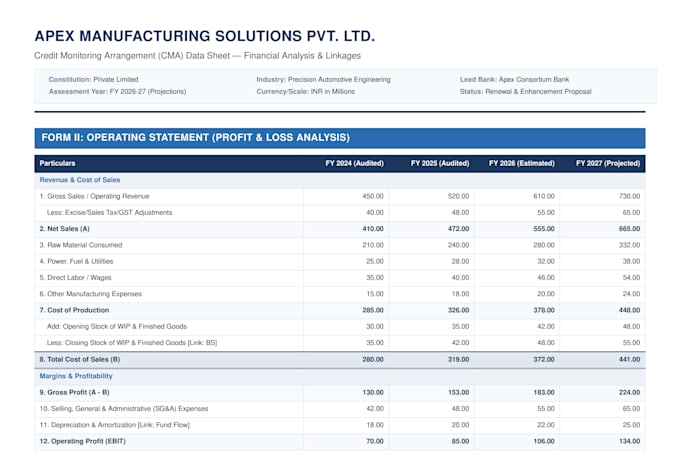This screenshot has height=459, width=680.
Task: Click the Particulars column header
Action: pyautogui.click(x=57, y=163)
